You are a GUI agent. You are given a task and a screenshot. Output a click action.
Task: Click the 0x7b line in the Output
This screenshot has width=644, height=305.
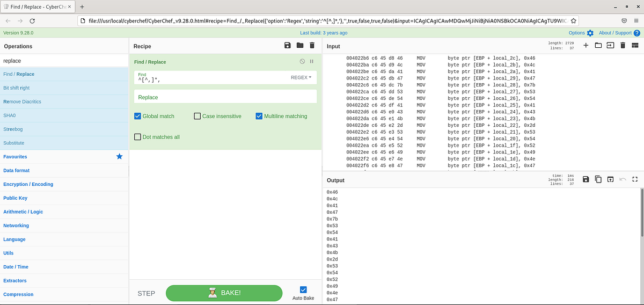332,219
